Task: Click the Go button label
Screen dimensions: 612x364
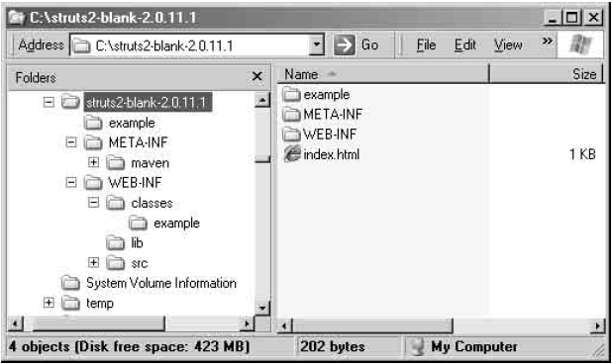Action: [x=369, y=45]
